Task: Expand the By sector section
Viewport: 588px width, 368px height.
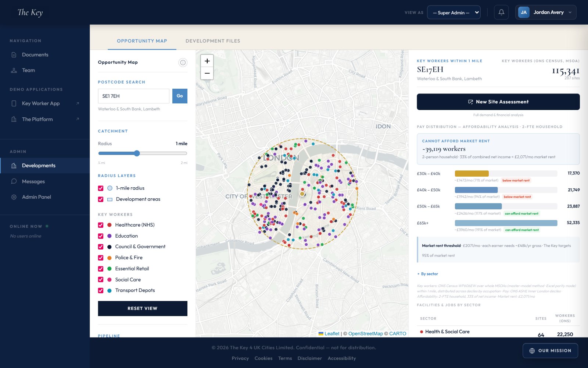Action: pyautogui.click(x=428, y=274)
